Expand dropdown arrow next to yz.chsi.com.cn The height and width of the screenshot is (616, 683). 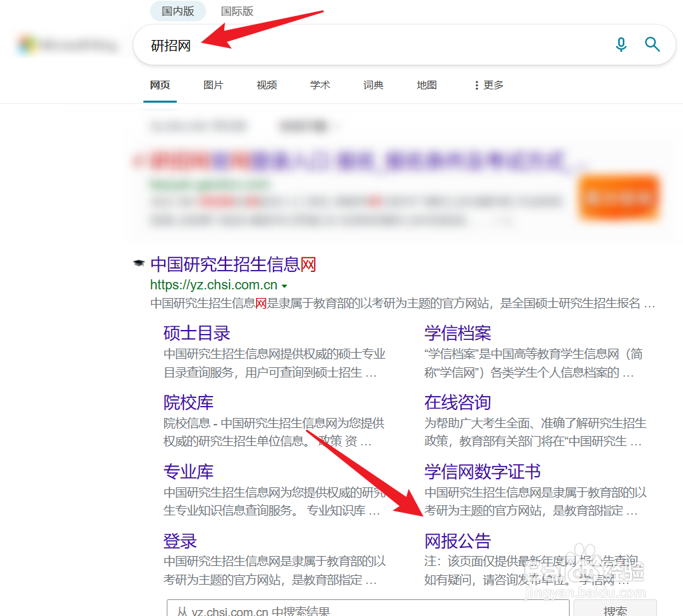click(284, 286)
